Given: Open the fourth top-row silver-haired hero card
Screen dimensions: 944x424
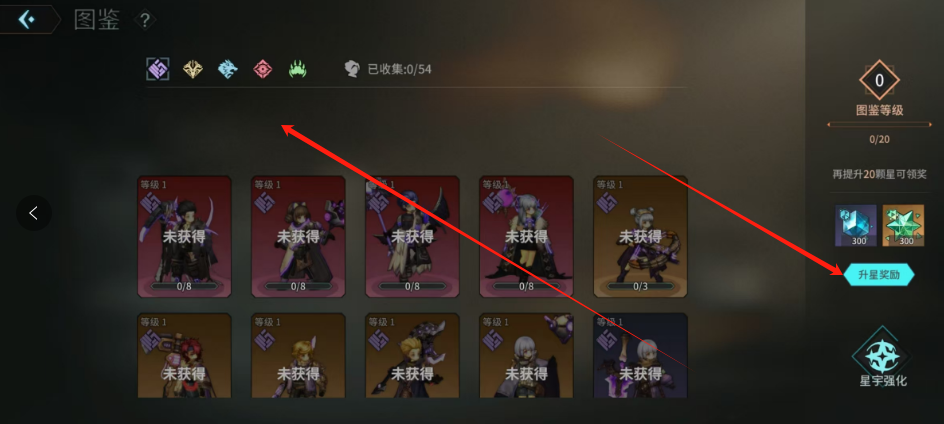Looking at the screenshot, I should tap(526, 237).
